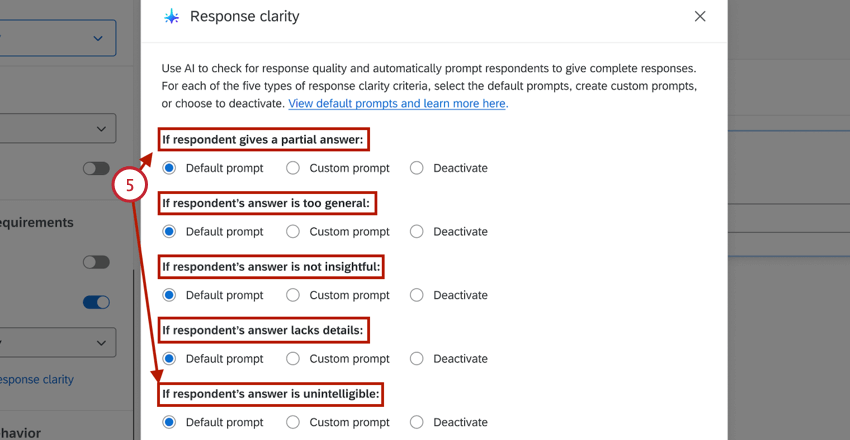Choose Default prompt for partial answer
This screenshot has width=850, height=440.
click(169, 168)
